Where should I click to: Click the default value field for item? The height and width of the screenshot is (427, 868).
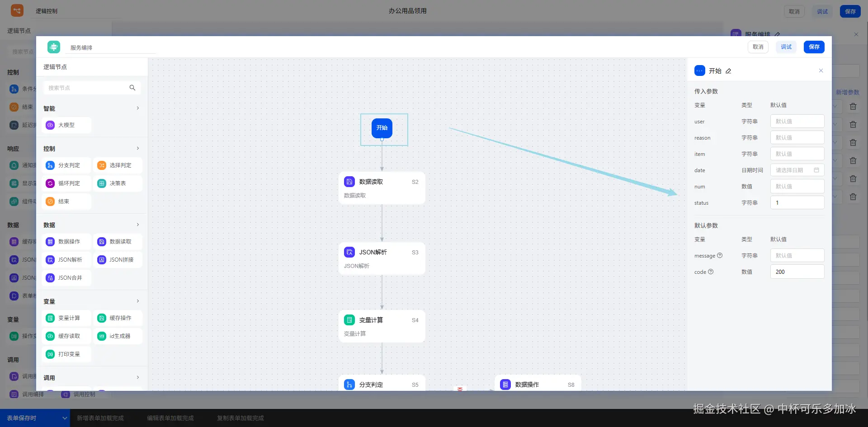pos(797,154)
